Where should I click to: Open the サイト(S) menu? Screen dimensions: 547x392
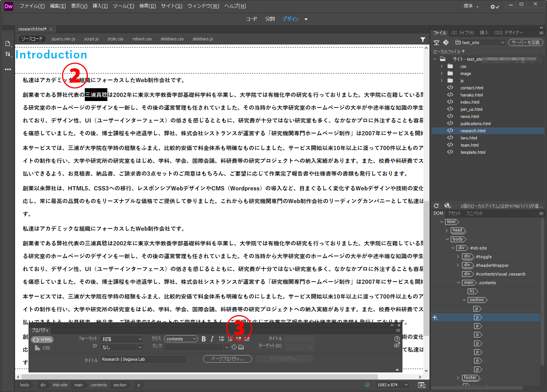coord(171,6)
